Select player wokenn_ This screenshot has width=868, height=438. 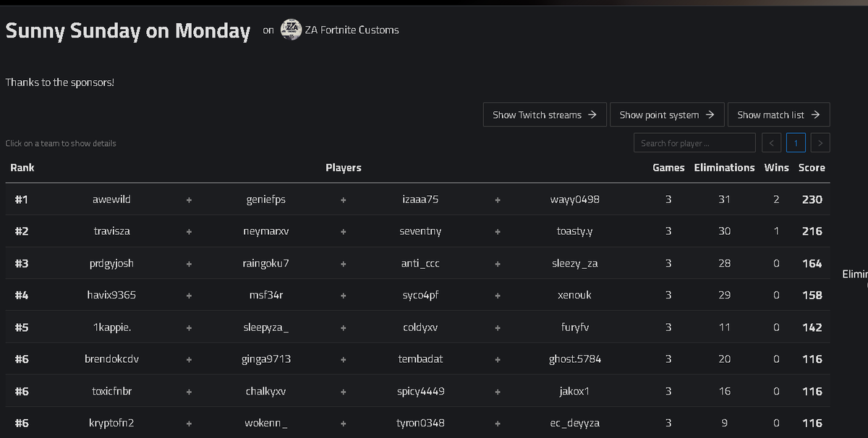pyautogui.click(x=266, y=424)
